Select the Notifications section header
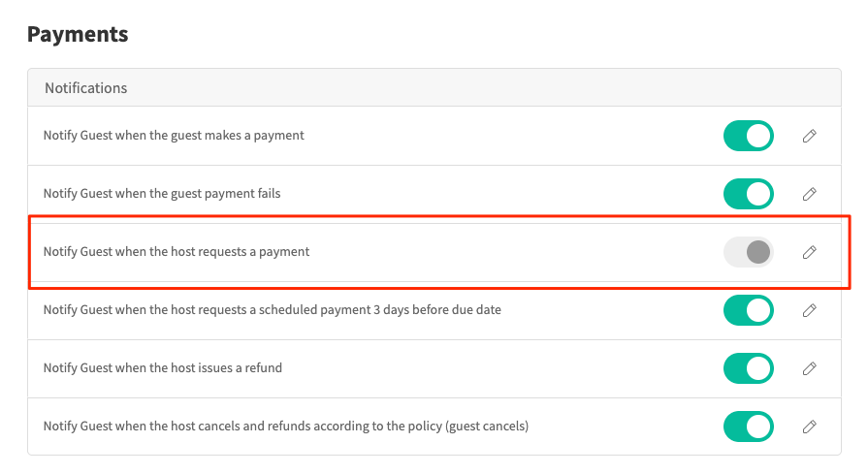868x474 pixels. (x=86, y=87)
